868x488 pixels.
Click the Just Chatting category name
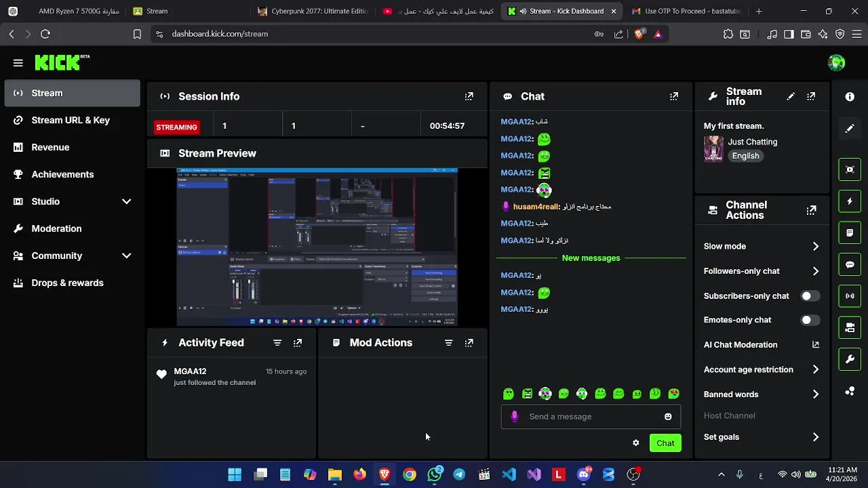click(752, 142)
